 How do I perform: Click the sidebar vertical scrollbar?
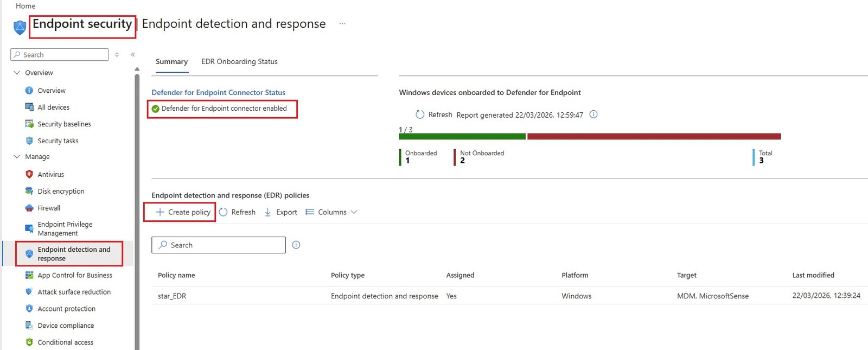click(x=137, y=212)
